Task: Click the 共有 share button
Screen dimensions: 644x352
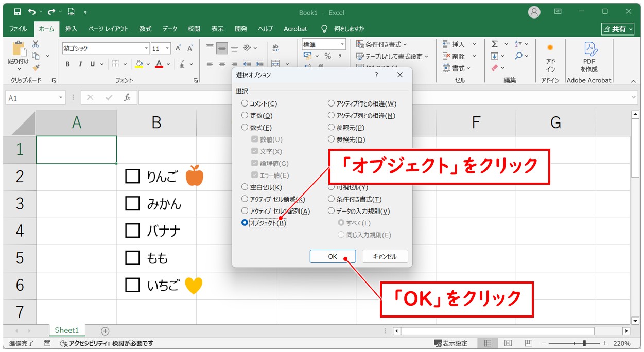Action: tap(618, 29)
